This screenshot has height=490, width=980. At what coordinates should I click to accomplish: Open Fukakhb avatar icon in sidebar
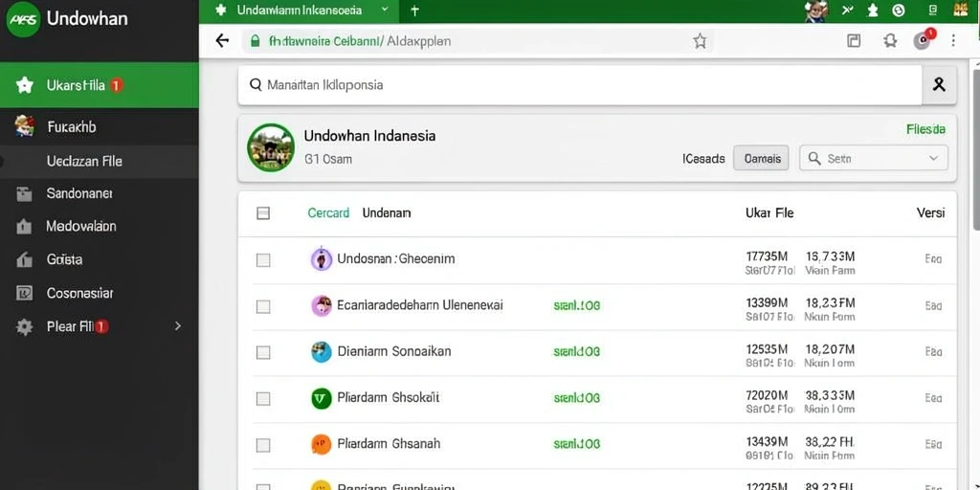click(24, 125)
